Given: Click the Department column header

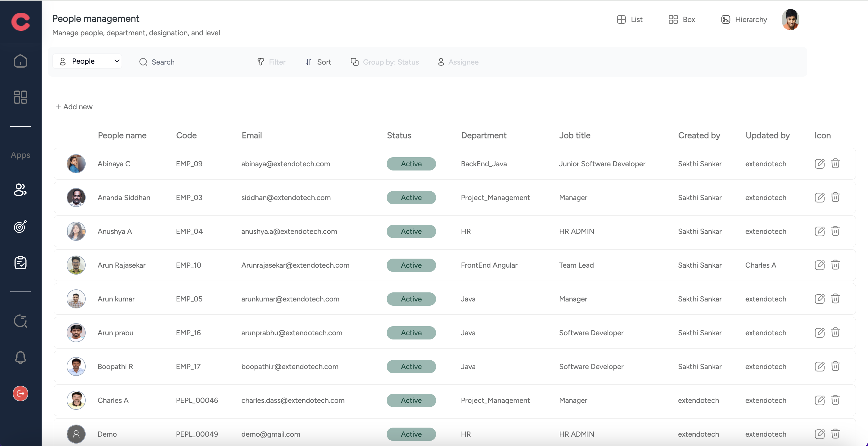Looking at the screenshot, I should [484, 135].
